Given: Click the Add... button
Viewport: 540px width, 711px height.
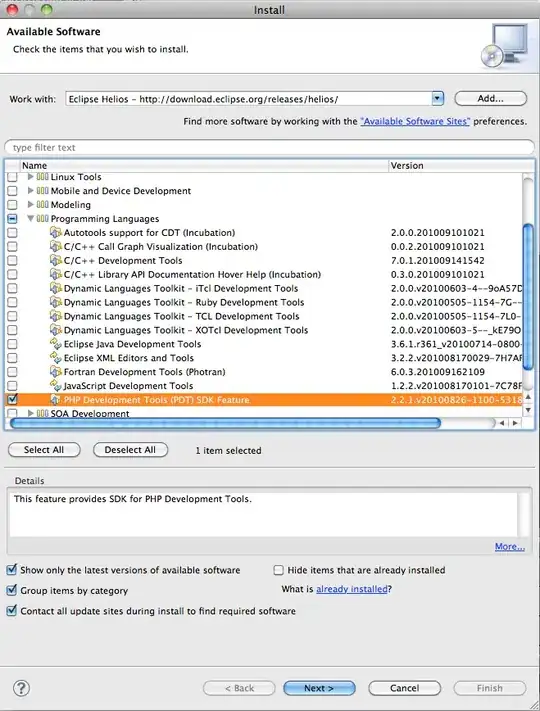Looking at the screenshot, I should (491, 98).
